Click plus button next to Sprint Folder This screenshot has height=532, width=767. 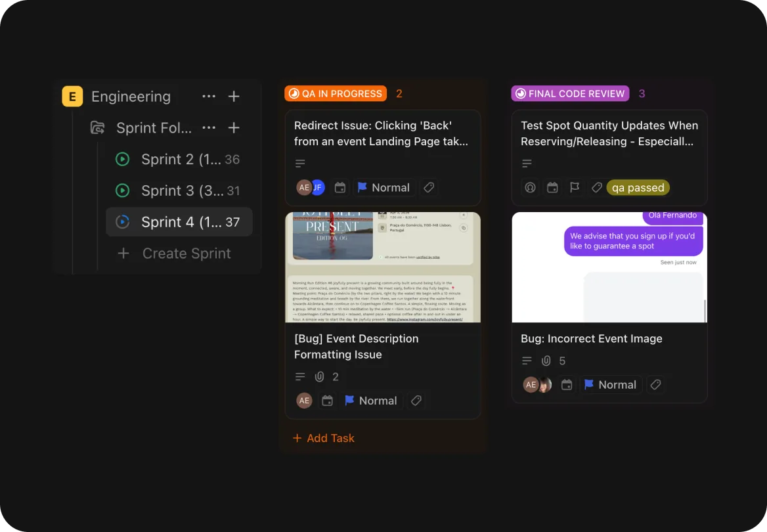pyautogui.click(x=234, y=127)
